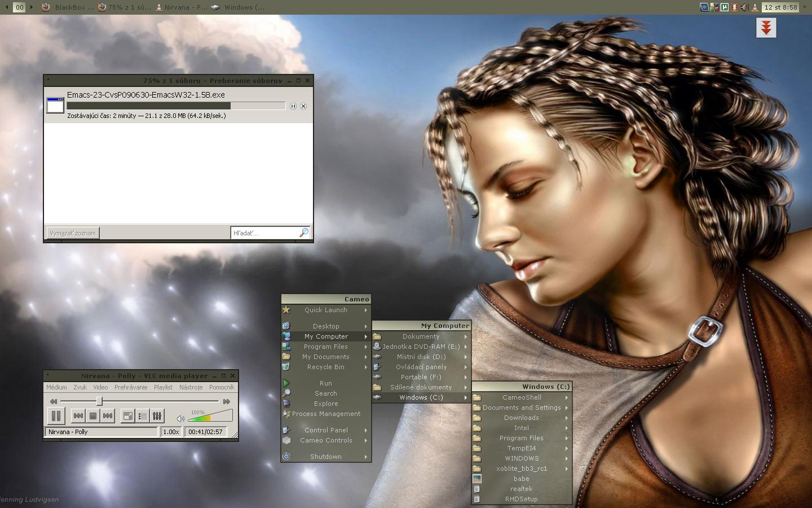Image resolution: width=812 pixels, height=508 pixels.
Task: Select Explore in the Cameo menu
Action: [x=326, y=404]
